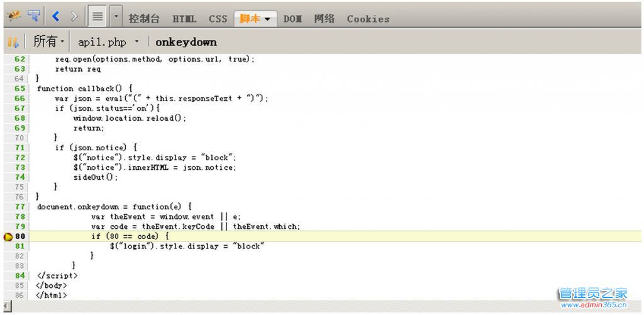Click the line 'if (80 == code) {'
This screenshot has width=644, height=315.
(x=130, y=236)
